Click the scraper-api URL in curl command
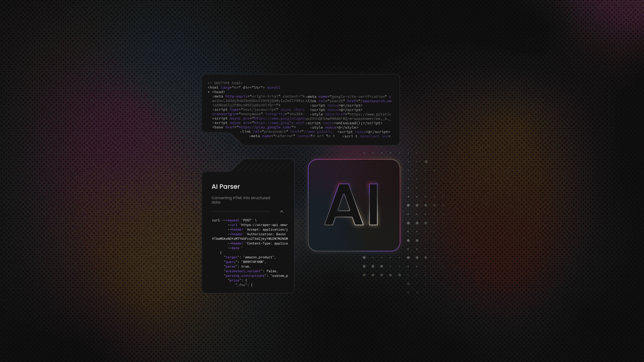This screenshot has height=362, width=644. [264, 225]
